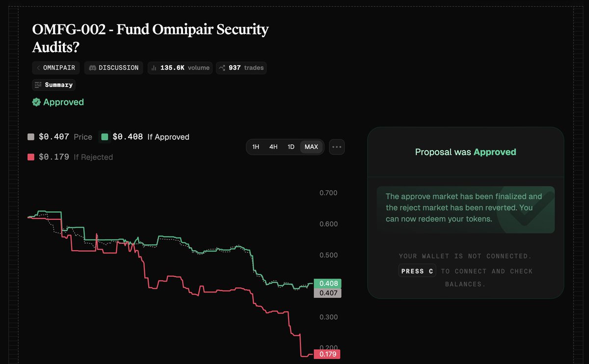
Task: Click the finalized market notice box
Action: coord(466,209)
